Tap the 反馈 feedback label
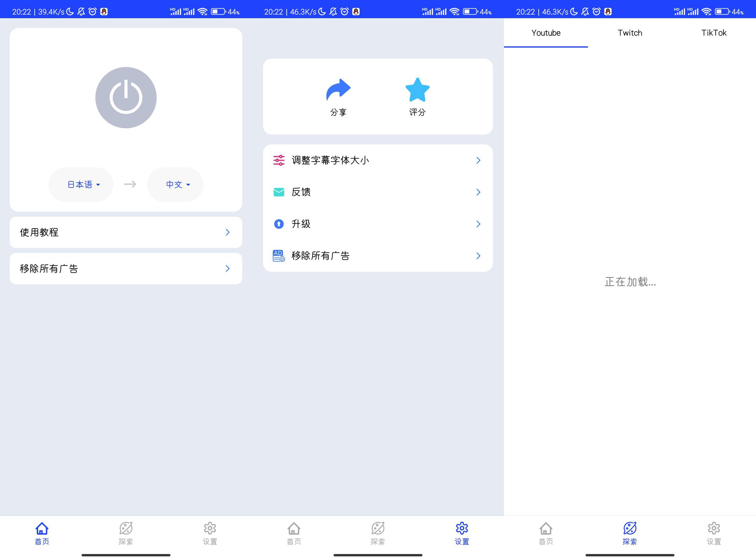 click(x=301, y=192)
